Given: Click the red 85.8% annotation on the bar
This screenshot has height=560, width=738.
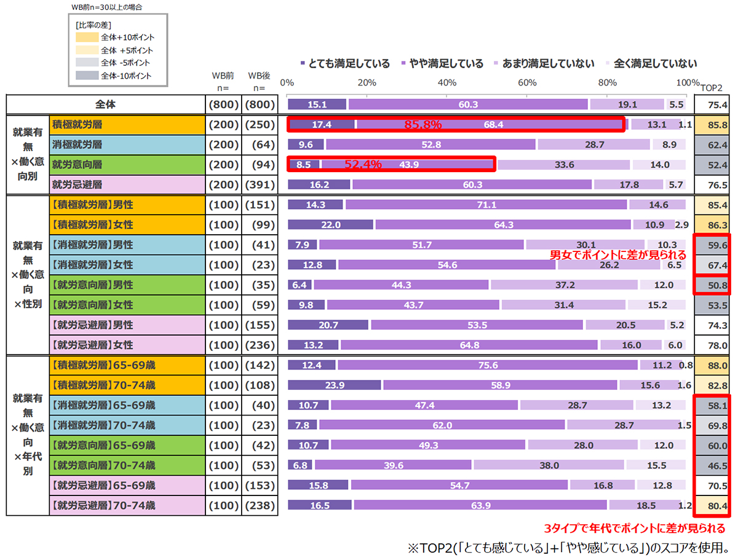Looking at the screenshot, I should click(423, 125).
